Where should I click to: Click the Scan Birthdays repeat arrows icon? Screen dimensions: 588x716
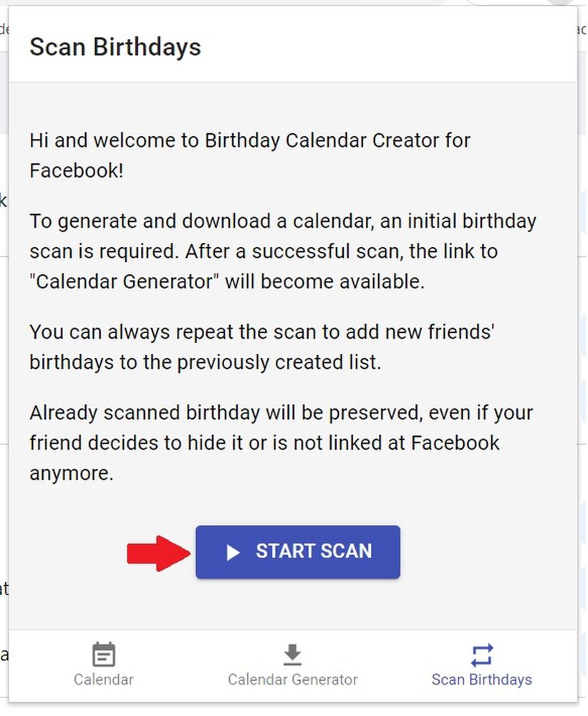pyautogui.click(x=481, y=654)
